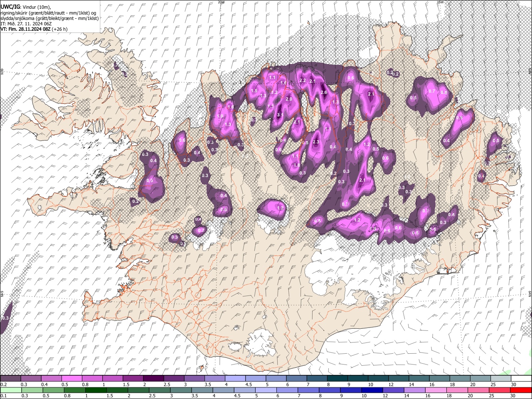
Task: Click the snow legend swatch labeled 1.5
Action: click(133, 378)
